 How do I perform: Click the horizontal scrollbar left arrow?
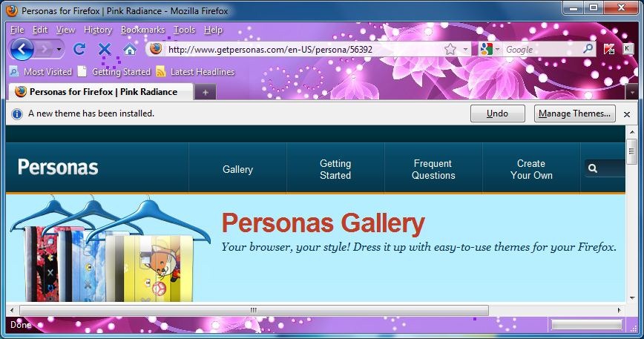(x=12, y=310)
